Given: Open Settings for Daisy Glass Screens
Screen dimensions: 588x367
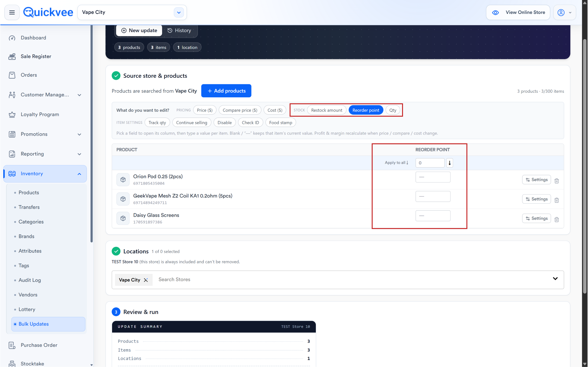Looking at the screenshot, I should [536, 218].
